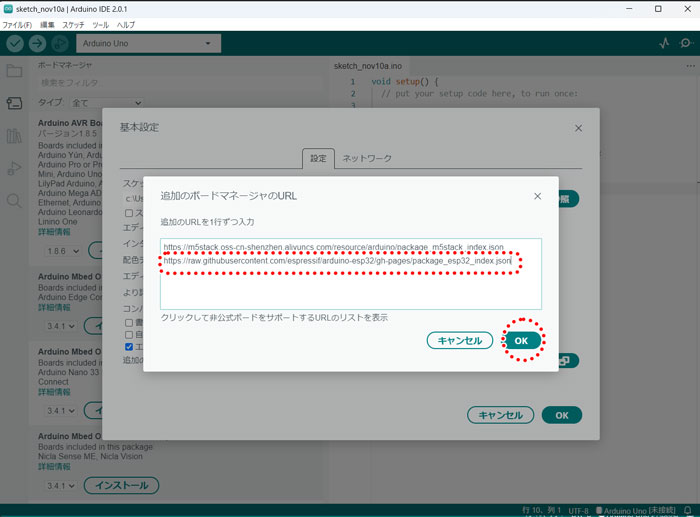Open the Sketchbook folder sidebar icon
Screen dimensions: 700x517
point(14,71)
